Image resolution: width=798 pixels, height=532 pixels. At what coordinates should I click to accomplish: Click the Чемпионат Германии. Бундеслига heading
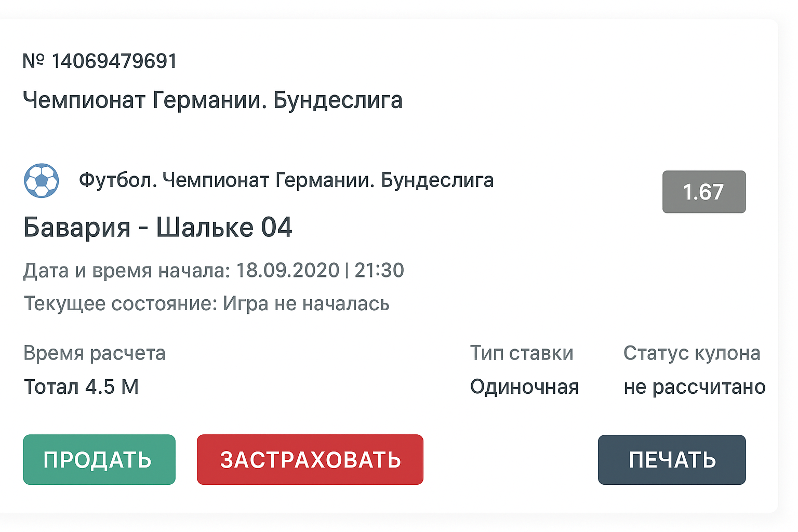212,100
